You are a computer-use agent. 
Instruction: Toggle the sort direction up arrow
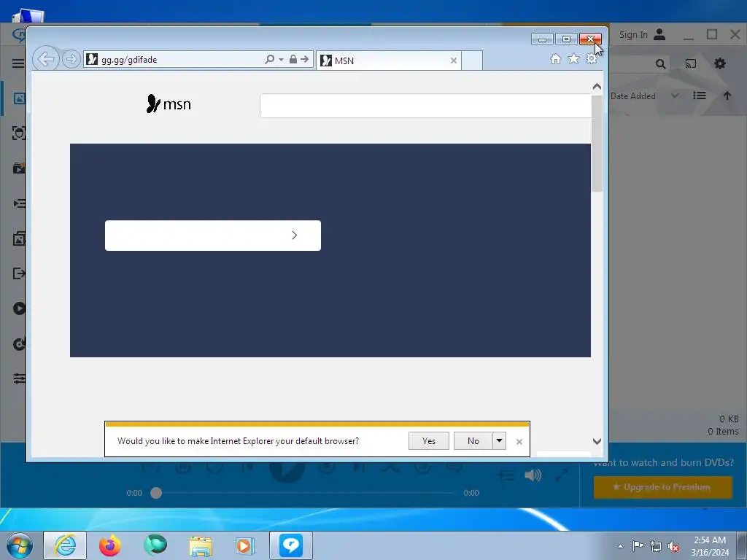pos(727,96)
